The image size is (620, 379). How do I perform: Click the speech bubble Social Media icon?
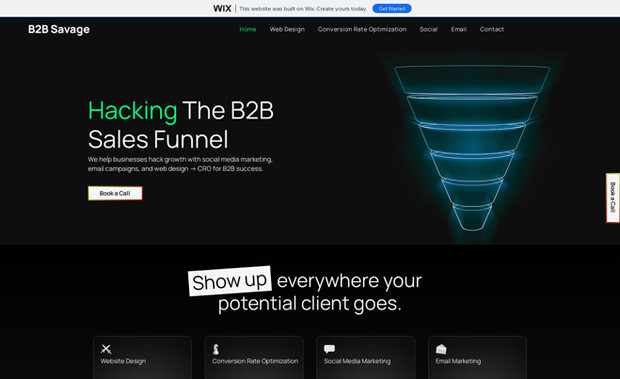[x=329, y=349]
